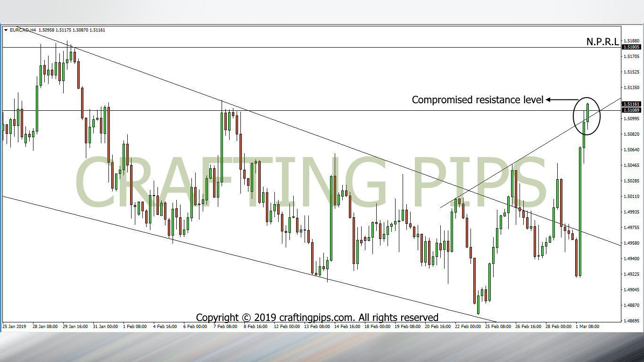The height and width of the screenshot is (362, 644).
Task: Click the 19 Feb 08:00 time label
Action: pyautogui.click(x=407, y=326)
